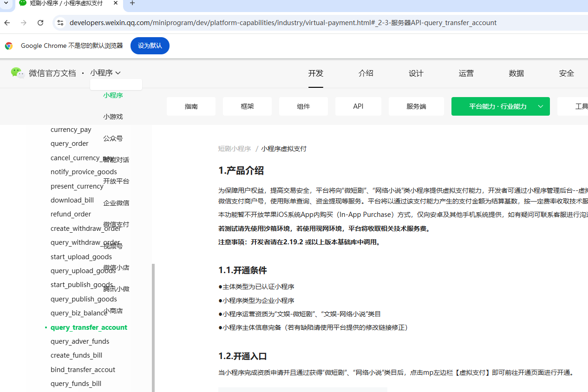Open query_upload_goods in sidebar
The image size is (588, 392).
pos(83,271)
